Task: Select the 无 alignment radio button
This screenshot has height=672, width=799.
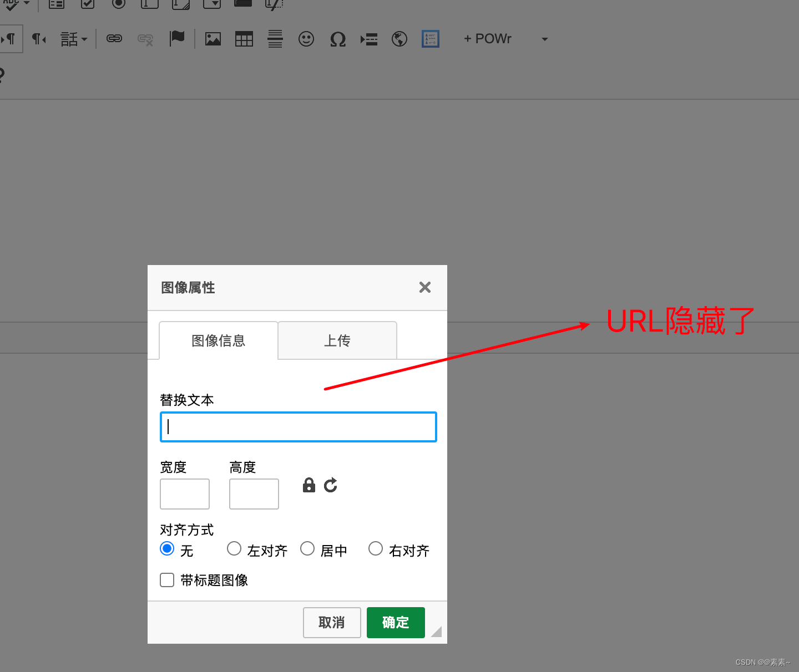Action: tap(167, 548)
